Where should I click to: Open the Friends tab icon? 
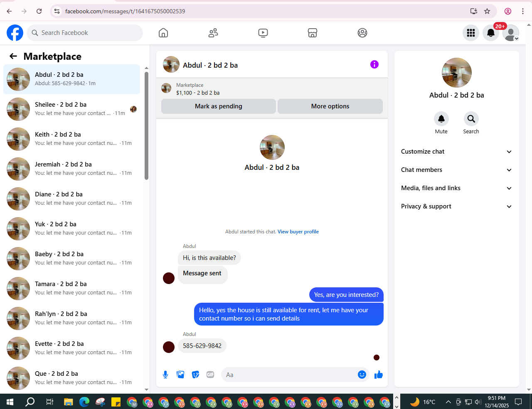click(213, 33)
